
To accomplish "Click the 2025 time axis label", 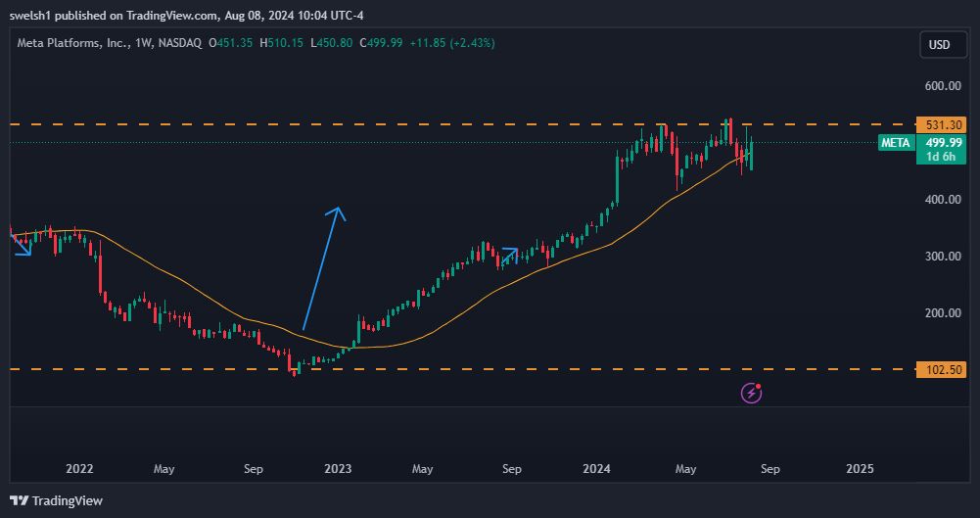I will pyautogui.click(x=860, y=469).
